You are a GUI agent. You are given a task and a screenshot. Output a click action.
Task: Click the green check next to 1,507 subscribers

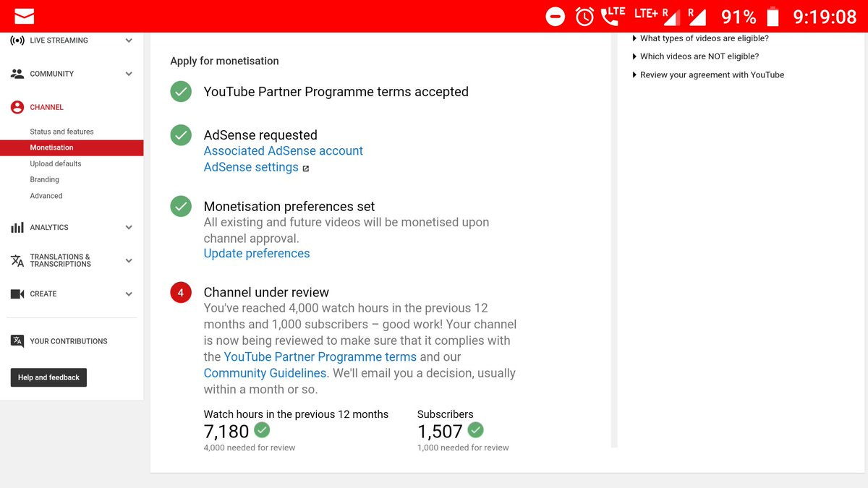tap(475, 430)
